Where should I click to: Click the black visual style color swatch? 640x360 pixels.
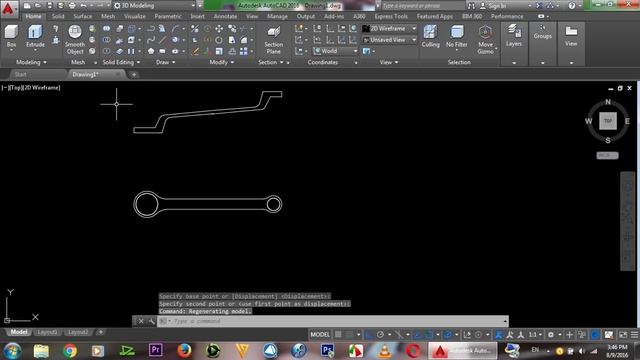pos(366,29)
